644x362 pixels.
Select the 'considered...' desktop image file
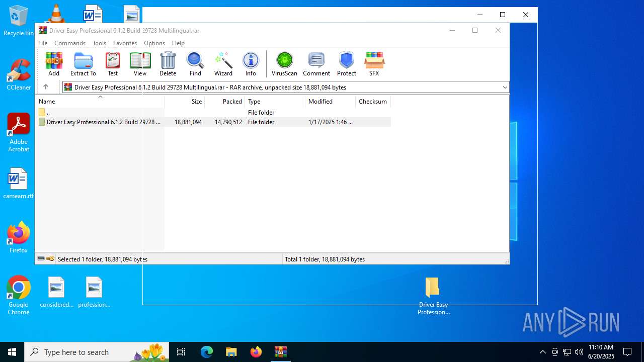coord(56,292)
